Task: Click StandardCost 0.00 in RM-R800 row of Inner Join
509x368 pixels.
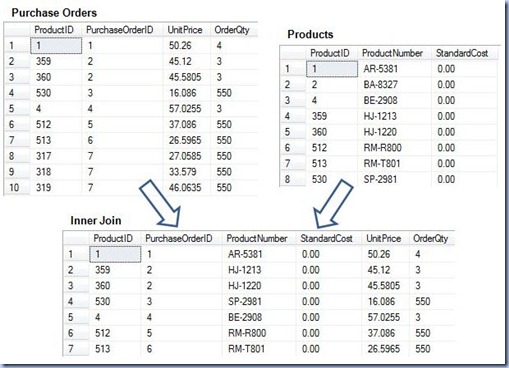Action: point(311,333)
